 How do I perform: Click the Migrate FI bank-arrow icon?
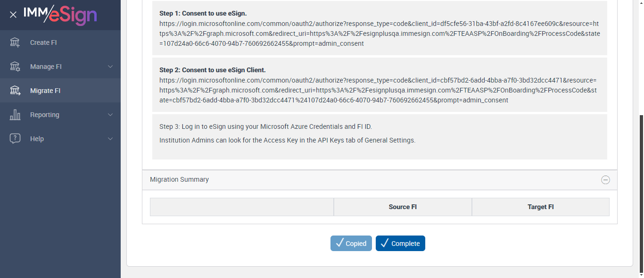(x=15, y=91)
